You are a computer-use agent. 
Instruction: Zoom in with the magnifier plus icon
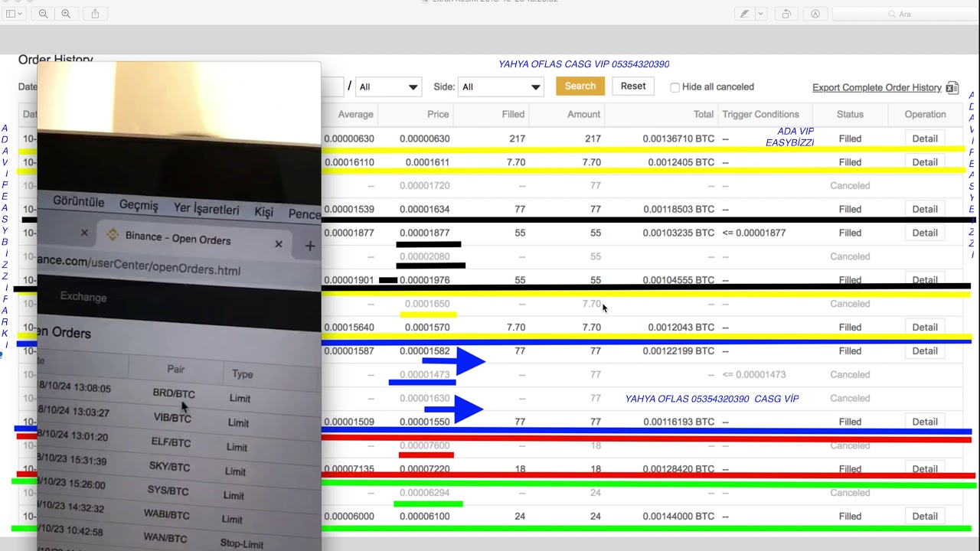click(66, 14)
